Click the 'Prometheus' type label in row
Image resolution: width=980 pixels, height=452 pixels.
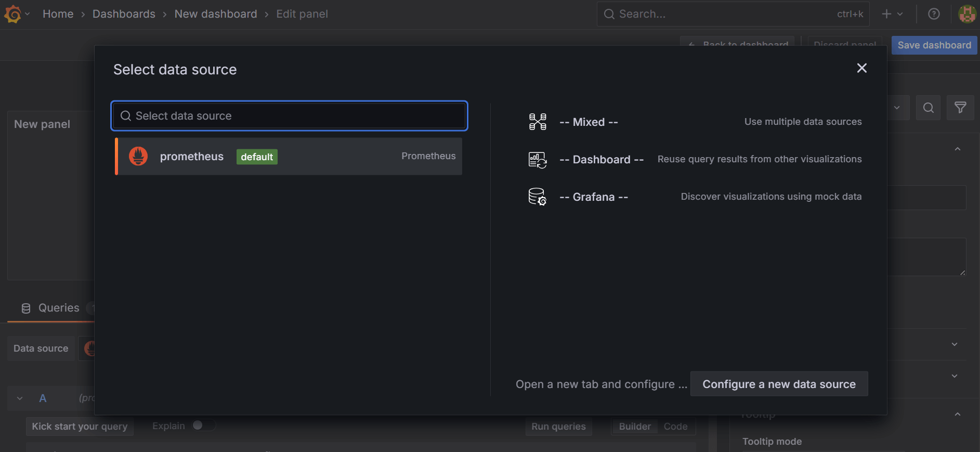point(428,156)
